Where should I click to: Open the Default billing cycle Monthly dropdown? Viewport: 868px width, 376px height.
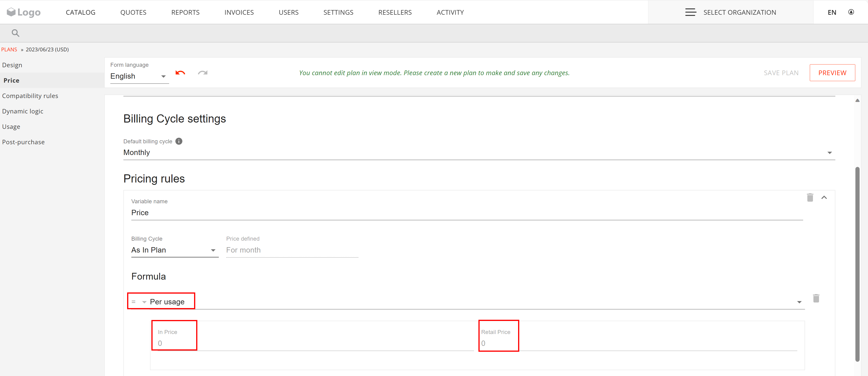coord(479,152)
